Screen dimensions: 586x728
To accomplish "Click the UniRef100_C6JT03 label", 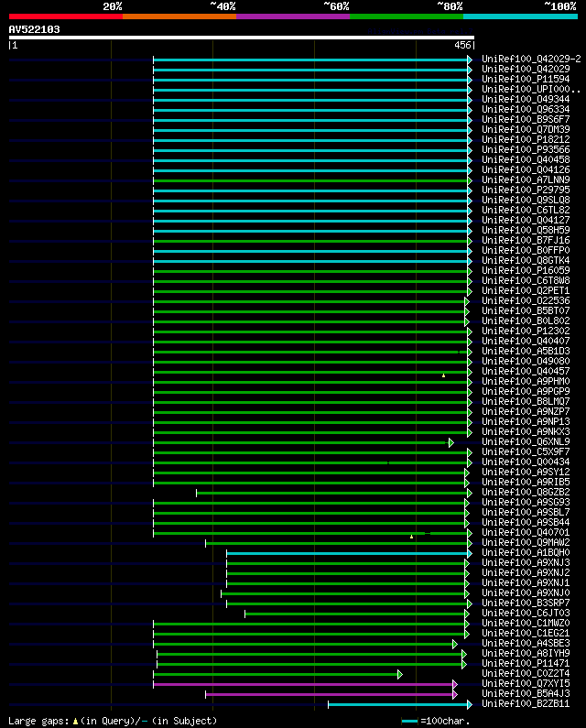I will click(526, 614).
